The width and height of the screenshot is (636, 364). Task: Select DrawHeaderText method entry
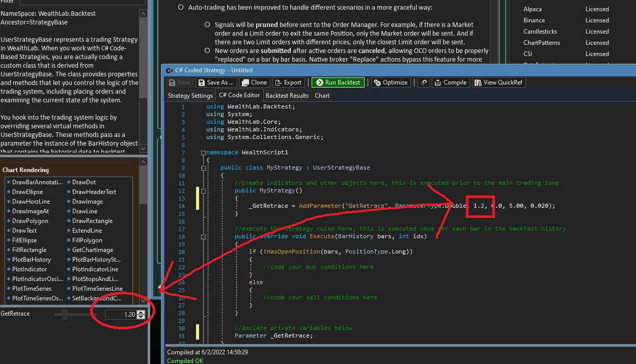point(94,192)
